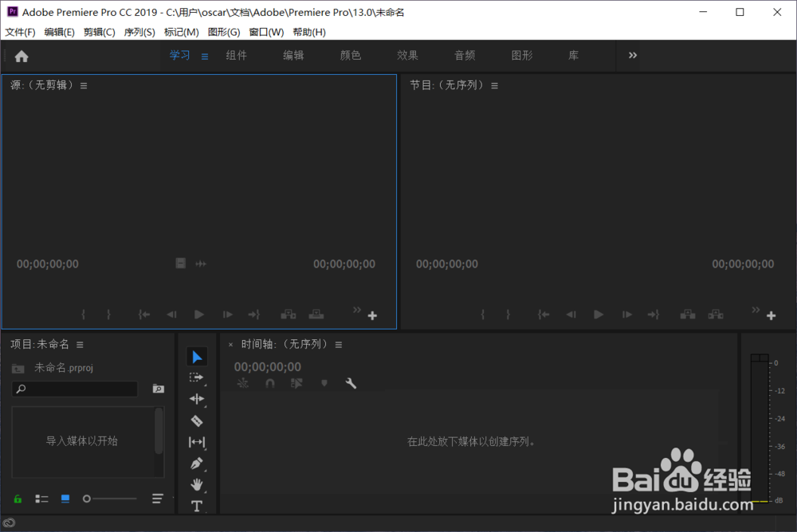Toggle project writable green lock
The width and height of the screenshot is (797, 532).
[18, 499]
